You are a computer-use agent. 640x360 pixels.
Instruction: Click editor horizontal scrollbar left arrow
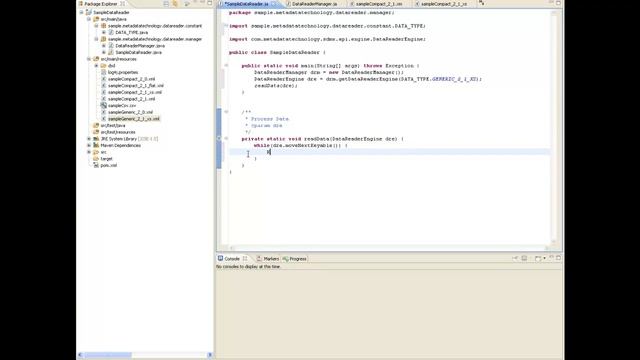click(x=232, y=248)
